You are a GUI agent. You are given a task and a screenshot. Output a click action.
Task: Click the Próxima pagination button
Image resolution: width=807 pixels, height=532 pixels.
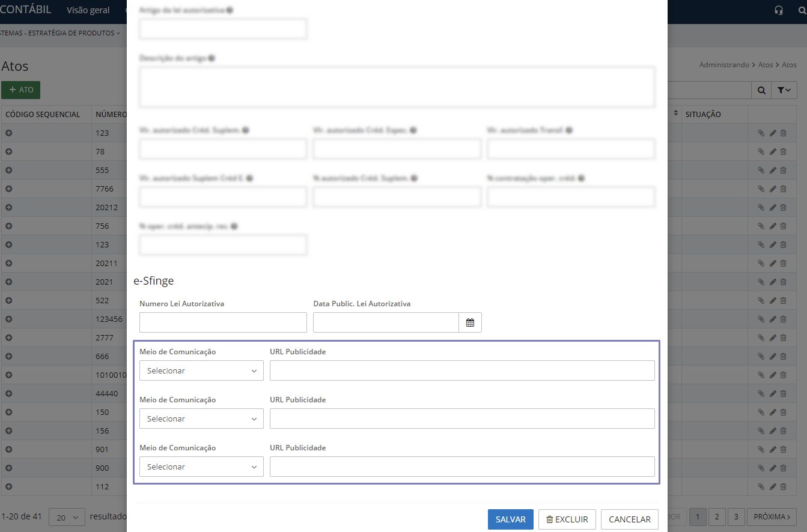pyautogui.click(x=772, y=517)
